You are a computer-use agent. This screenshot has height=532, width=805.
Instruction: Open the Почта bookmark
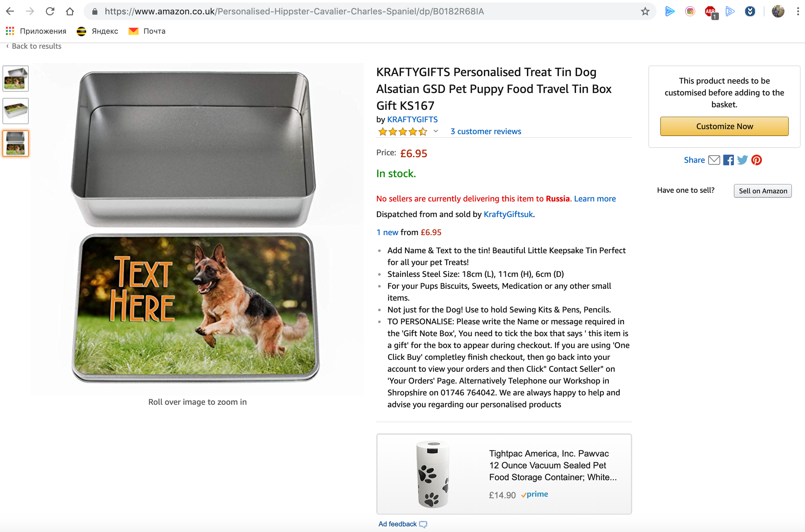(x=147, y=31)
